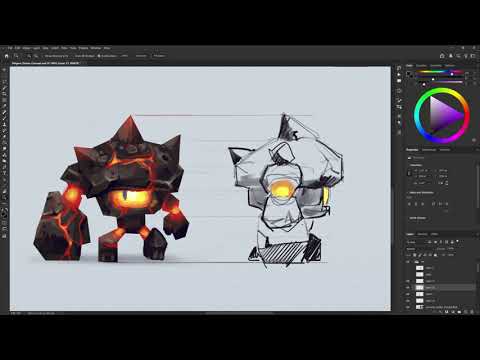
Task: Click the align top edges icon
Action: coord(434,204)
